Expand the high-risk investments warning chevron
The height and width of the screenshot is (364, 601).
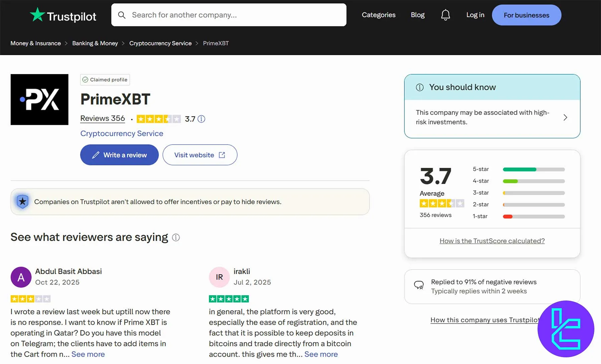(565, 117)
